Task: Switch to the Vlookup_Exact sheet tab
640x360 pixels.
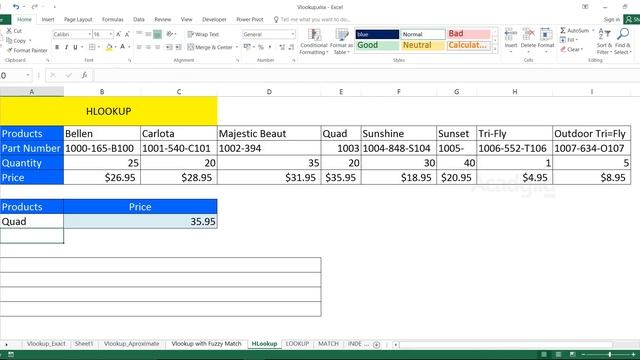Action: 46,344
